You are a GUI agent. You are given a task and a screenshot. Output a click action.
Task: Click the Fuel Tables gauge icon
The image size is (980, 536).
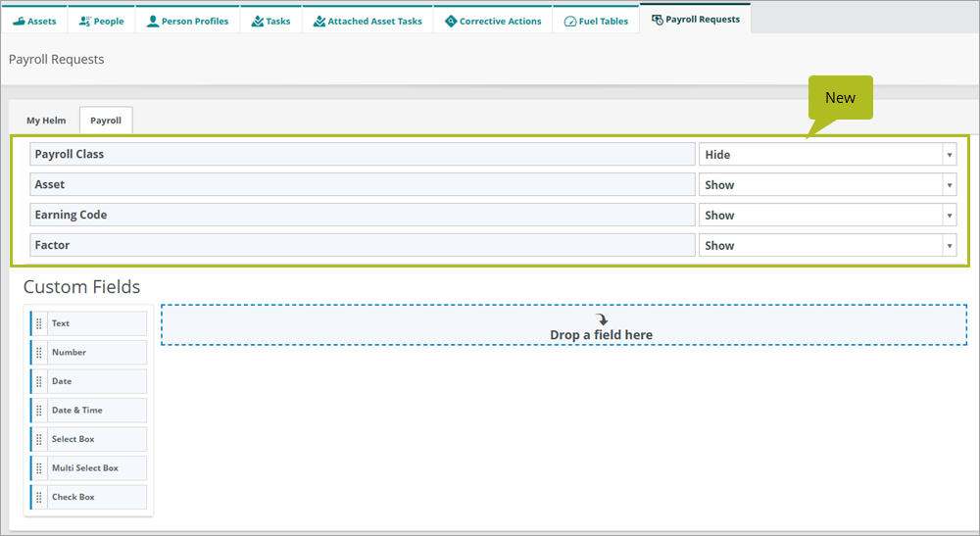coord(570,22)
